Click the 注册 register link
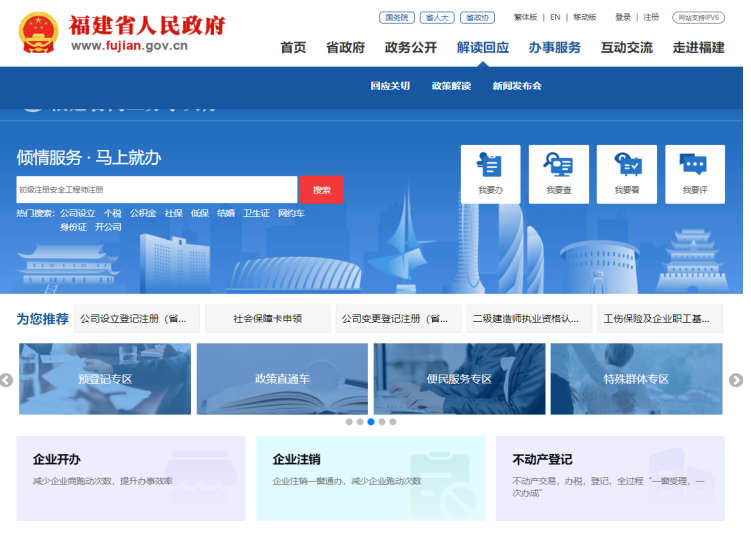 pyautogui.click(x=651, y=17)
